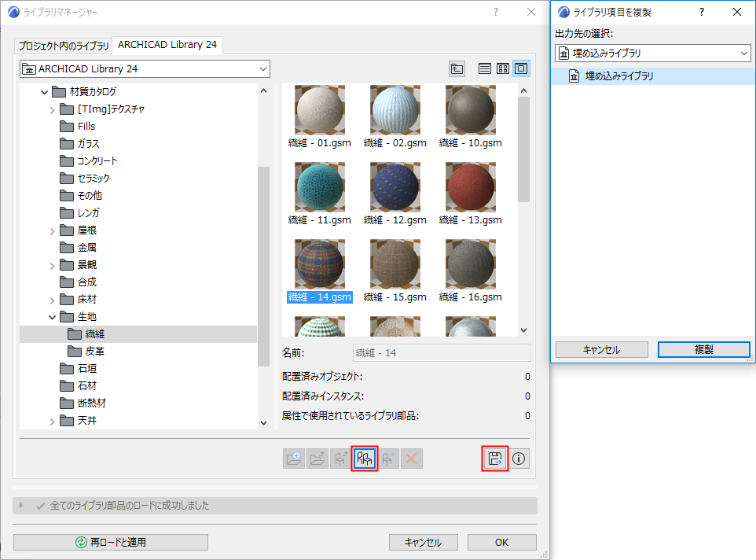This screenshot has height=560, width=756.
Task: Select 繊維 - 16.gsm thumbnail
Action: pyautogui.click(x=471, y=264)
